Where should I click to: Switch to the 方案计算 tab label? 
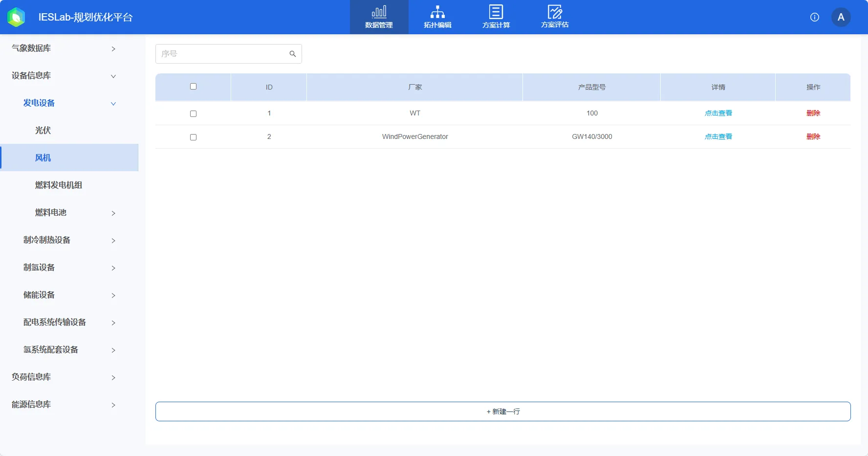(496, 25)
